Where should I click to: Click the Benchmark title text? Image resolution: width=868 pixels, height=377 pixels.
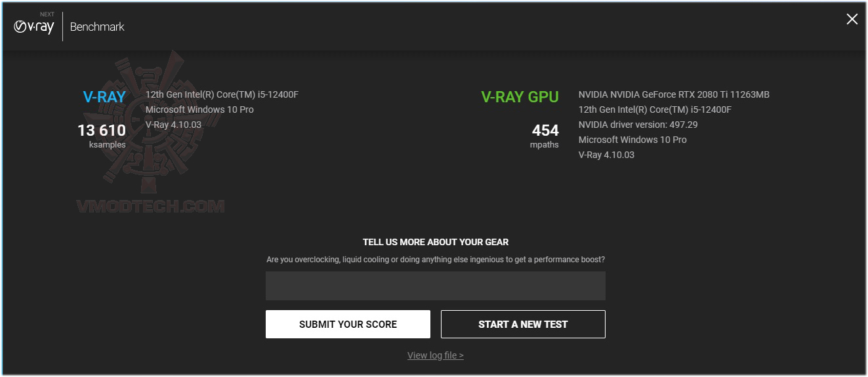tap(97, 27)
